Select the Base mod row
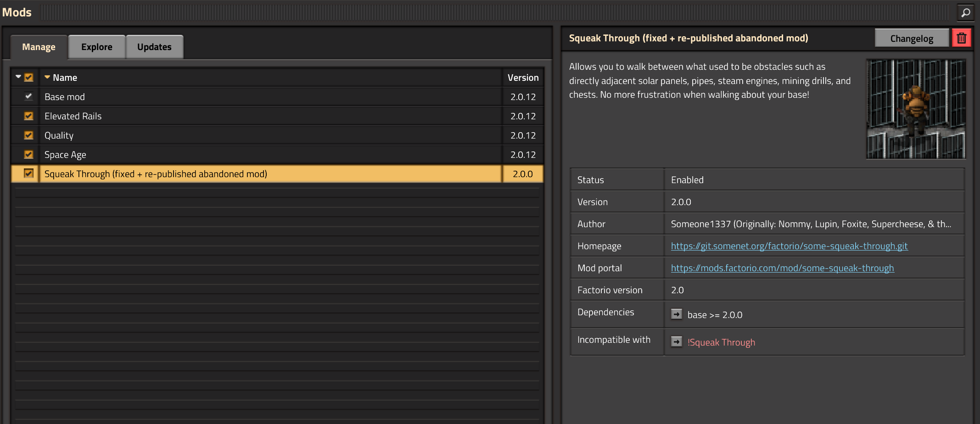 click(277, 97)
